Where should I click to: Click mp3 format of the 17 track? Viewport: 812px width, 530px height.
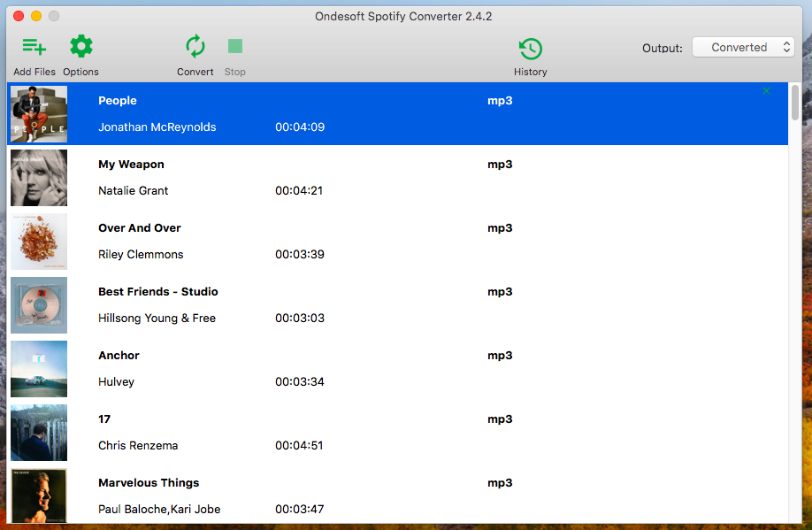(500, 419)
